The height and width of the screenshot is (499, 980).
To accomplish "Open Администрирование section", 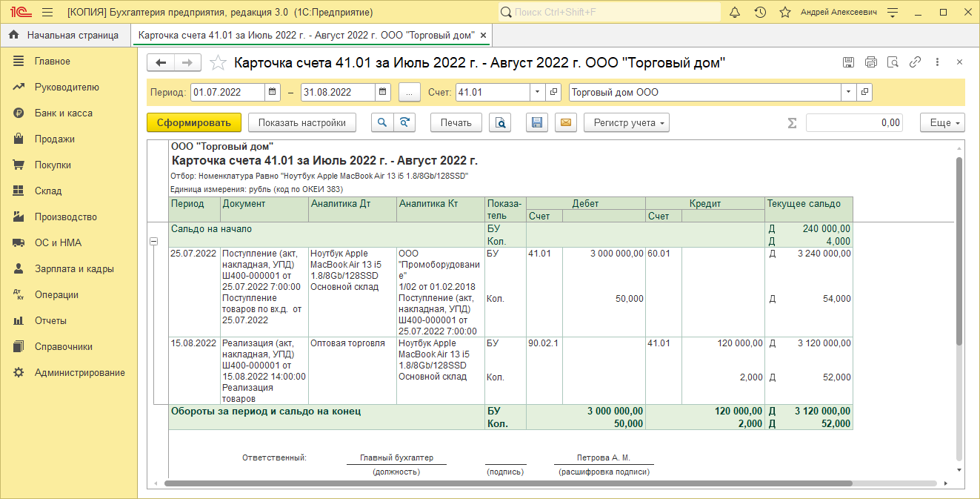I will point(69,372).
